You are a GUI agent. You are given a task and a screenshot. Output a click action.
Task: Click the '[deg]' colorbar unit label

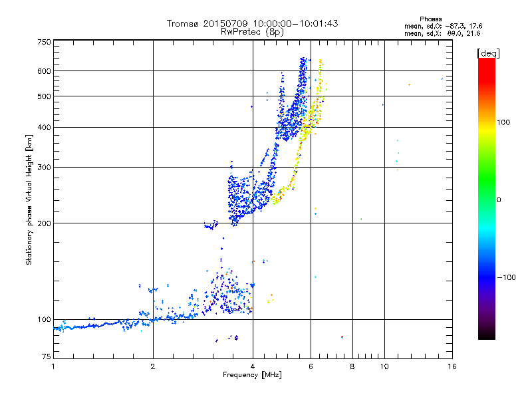(x=488, y=53)
